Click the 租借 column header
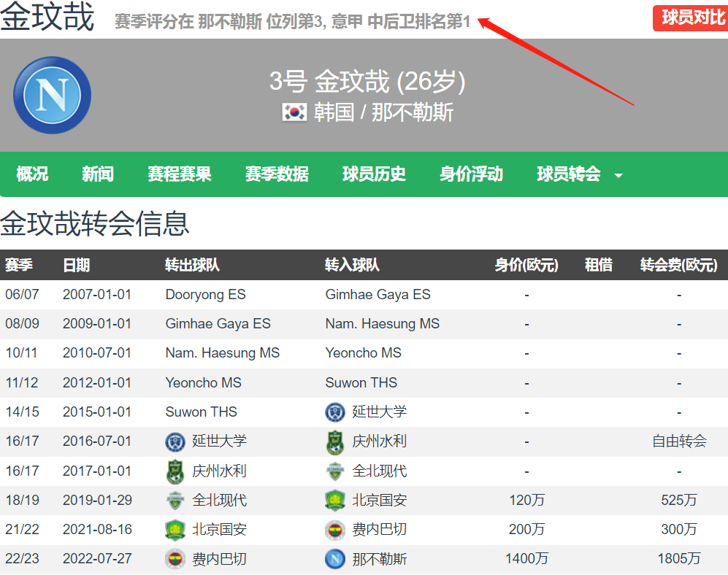This screenshot has width=728, height=575. (x=599, y=265)
